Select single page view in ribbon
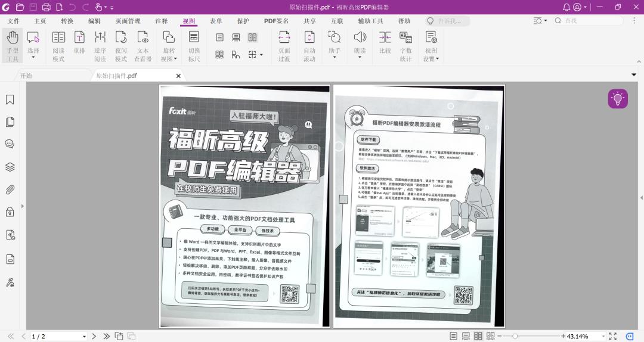Screen dimensions: 644x342 click(219, 38)
